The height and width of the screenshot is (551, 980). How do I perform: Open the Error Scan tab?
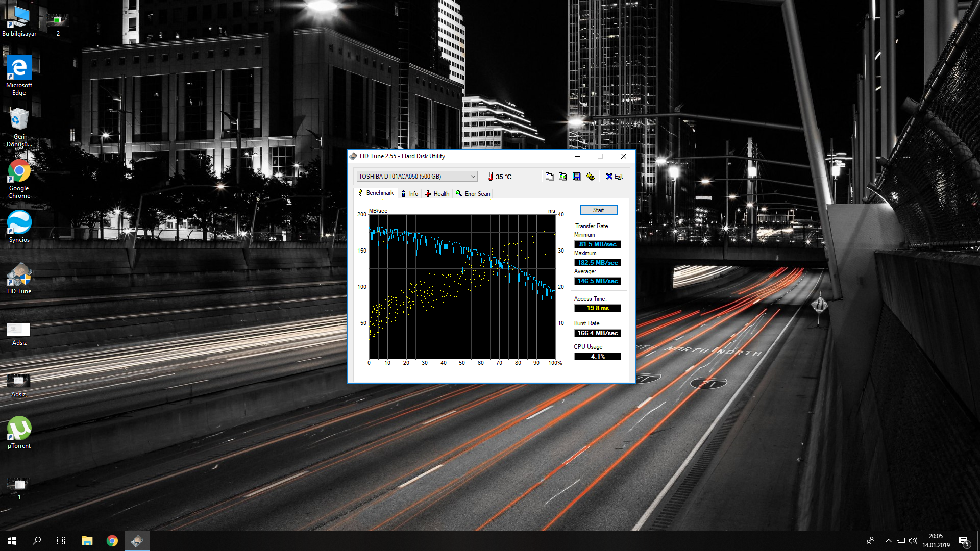click(x=473, y=194)
